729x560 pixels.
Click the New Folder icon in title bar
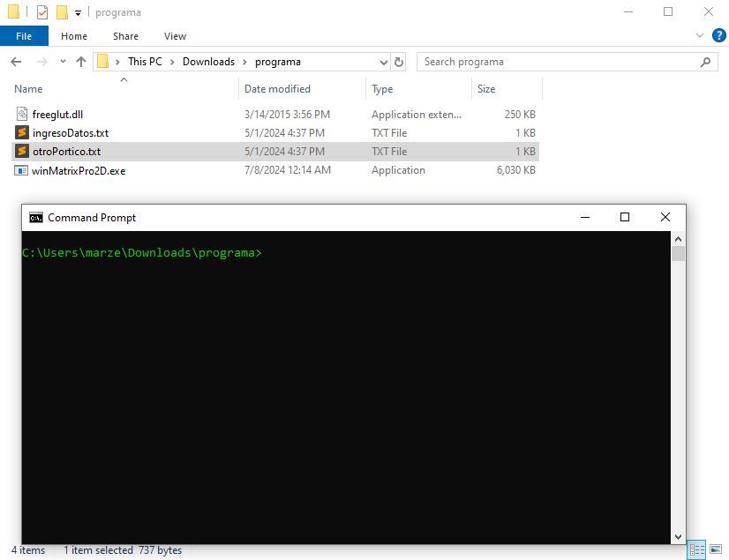click(62, 12)
